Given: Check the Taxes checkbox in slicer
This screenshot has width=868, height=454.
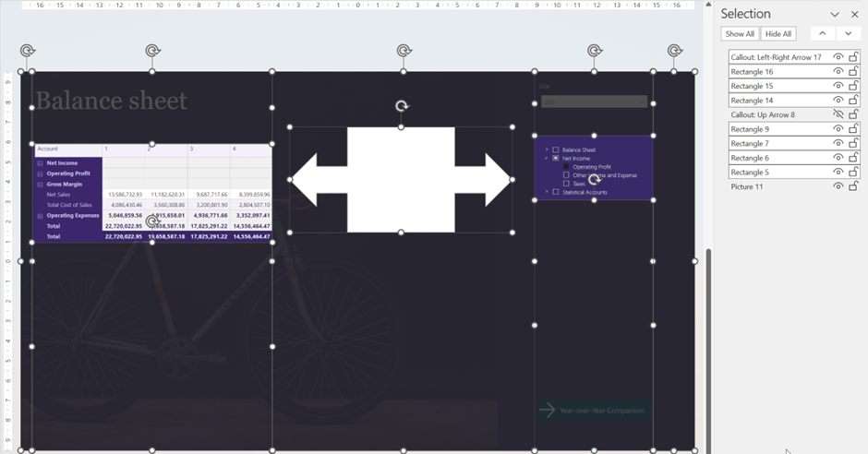Looking at the screenshot, I should (x=566, y=184).
